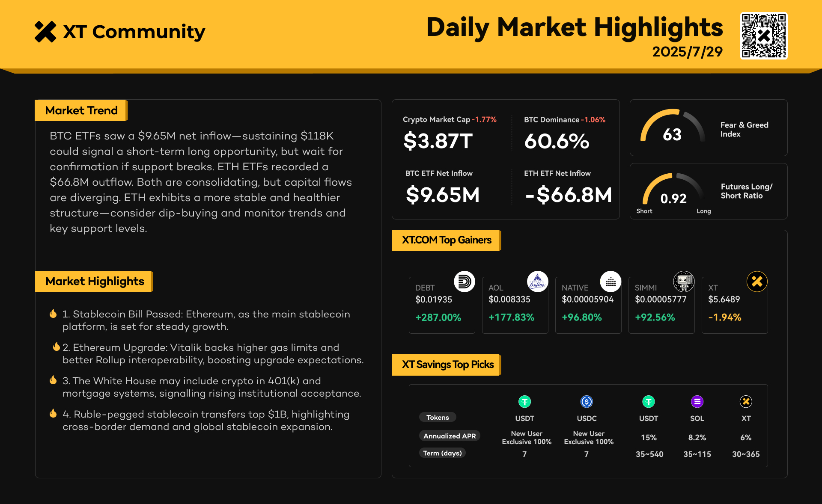Image resolution: width=822 pixels, height=504 pixels.
Task: Click the 6% XT APR value
Action: tap(746, 437)
